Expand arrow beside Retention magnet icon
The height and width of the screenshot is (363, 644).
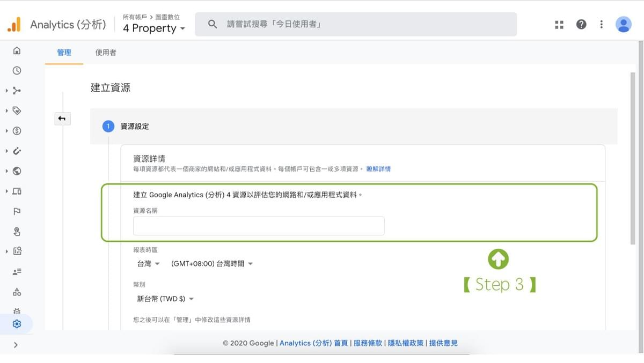(6, 151)
